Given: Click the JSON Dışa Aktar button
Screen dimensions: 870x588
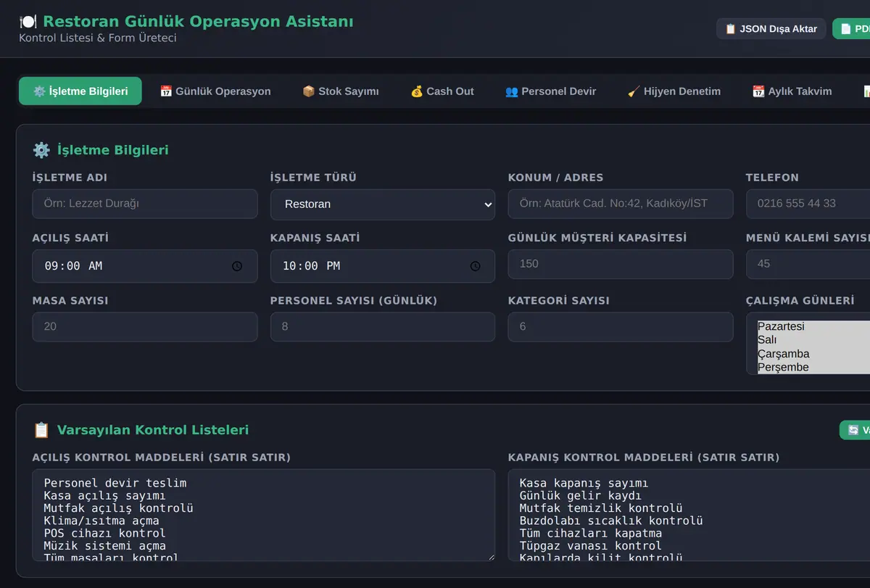Looking at the screenshot, I should pos(771,29).
